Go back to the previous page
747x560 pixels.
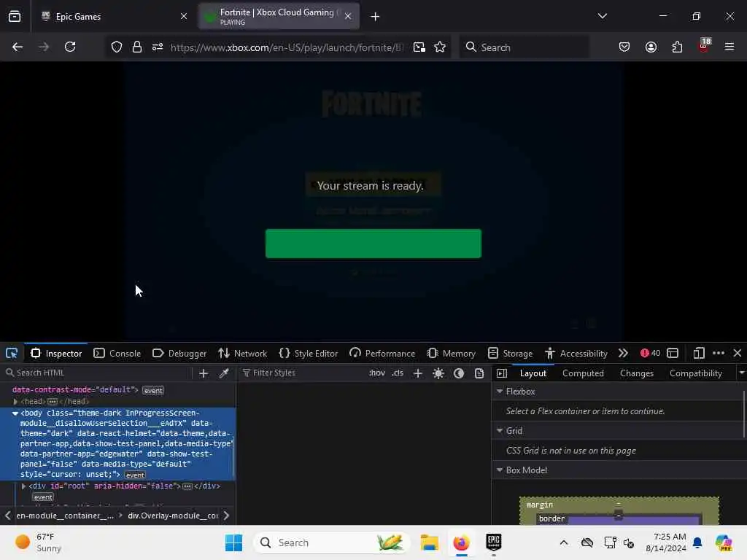[18, 47]
